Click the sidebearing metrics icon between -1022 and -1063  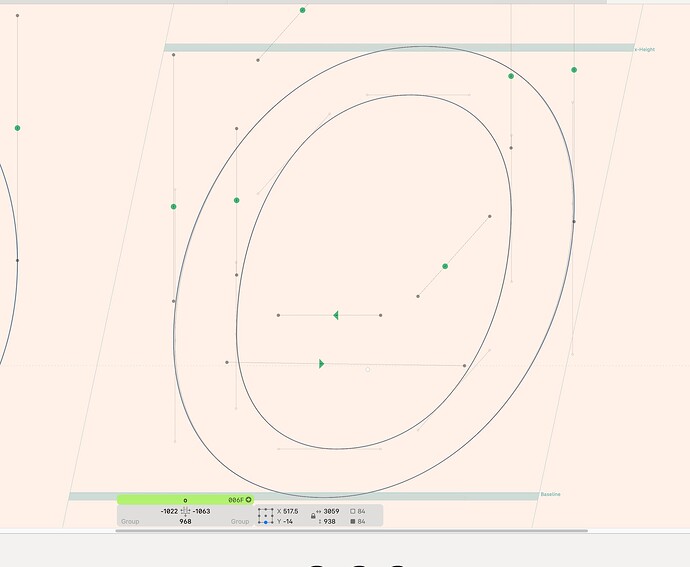pyautogui.click(x=185, y=511)
